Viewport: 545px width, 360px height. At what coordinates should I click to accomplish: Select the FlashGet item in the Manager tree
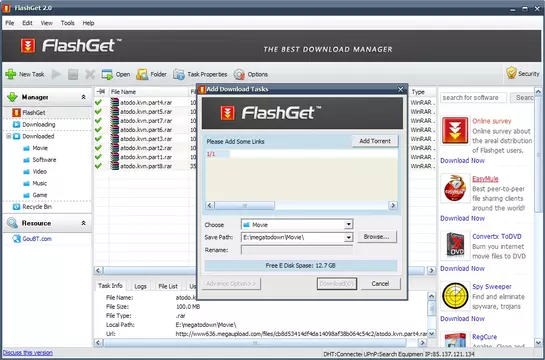tap(34, 113)
